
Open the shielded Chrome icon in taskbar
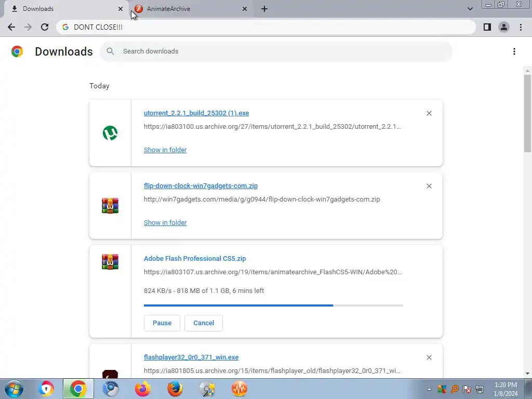pos(46,389)
